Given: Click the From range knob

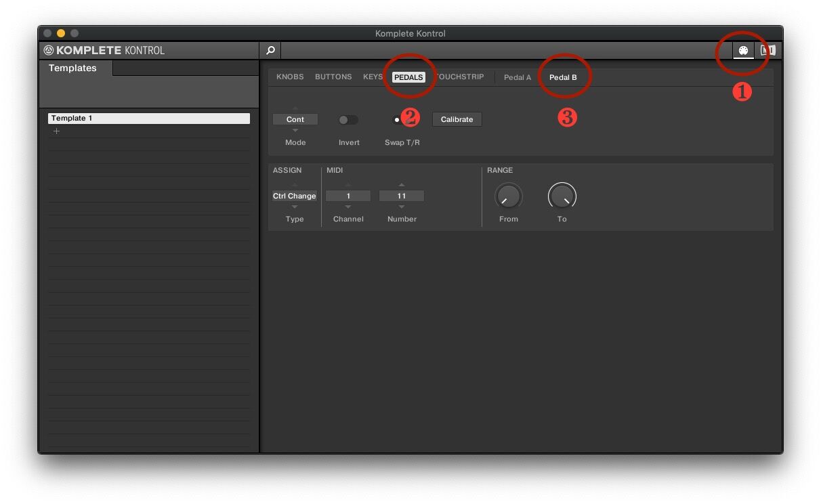Looking at the screenshot, I should 508,196.
